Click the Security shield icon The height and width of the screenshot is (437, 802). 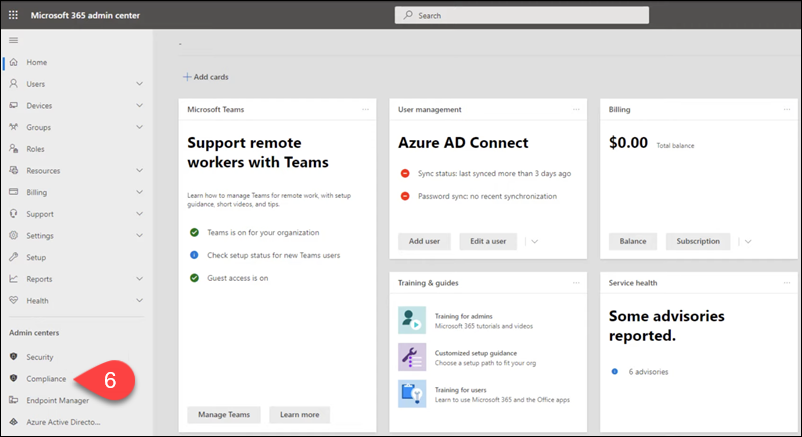[14, 357]
